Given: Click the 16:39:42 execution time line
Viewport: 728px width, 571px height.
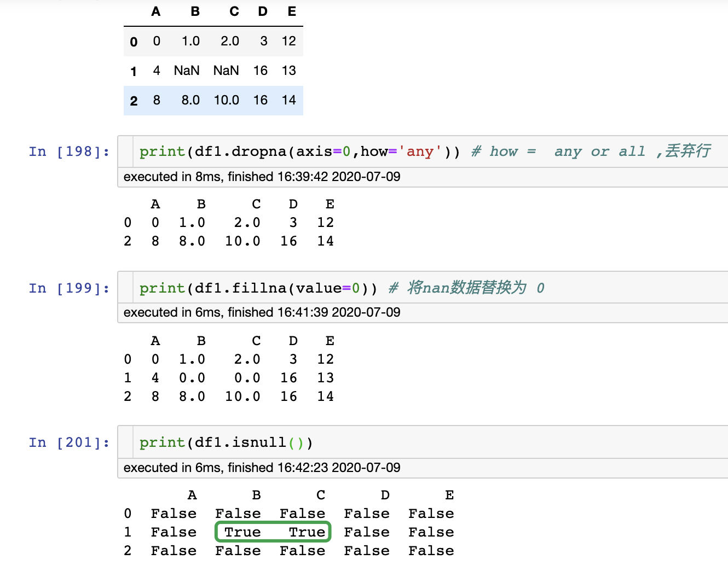Looking at the screenshot, I should [x=262, y=177].
